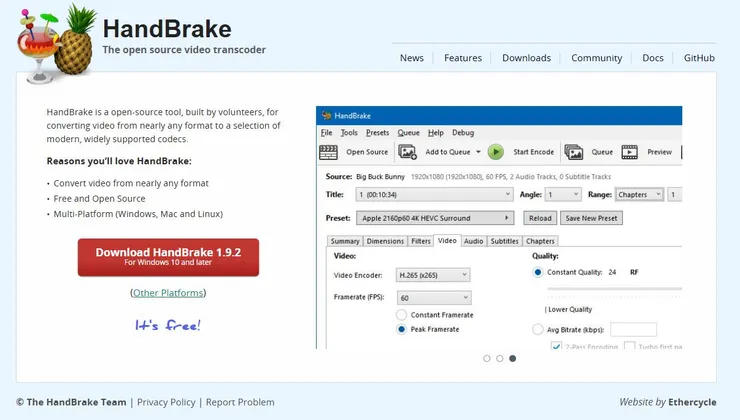
Task: Open the News navigation link
Action: coord(412,58)
